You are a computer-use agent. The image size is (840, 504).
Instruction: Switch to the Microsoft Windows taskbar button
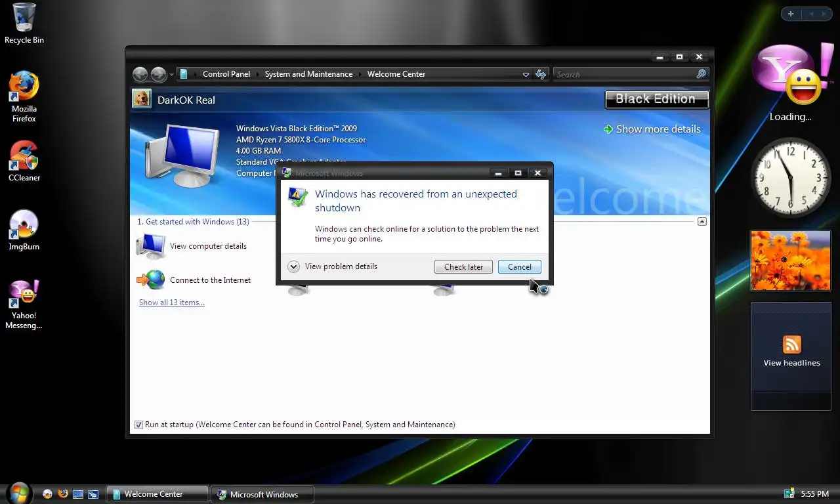pyautogui.click(x=262, y=494)
